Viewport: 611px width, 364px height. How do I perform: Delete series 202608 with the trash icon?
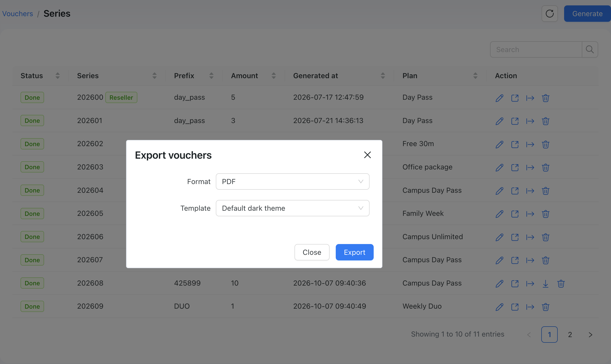click(561, 284)
